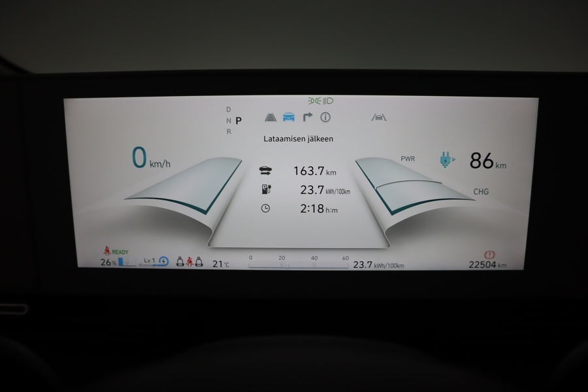The width and height of the screenshot is (588, 392).
Task: Tap the red READY indicator
Action: click(115, 252)
